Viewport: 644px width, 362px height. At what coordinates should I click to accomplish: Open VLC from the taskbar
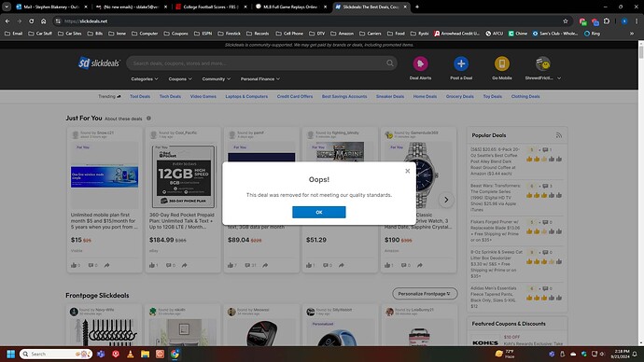(x=130, y=354)
